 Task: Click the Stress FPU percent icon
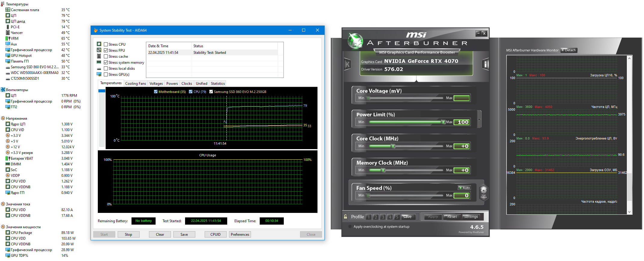(99, 50)
